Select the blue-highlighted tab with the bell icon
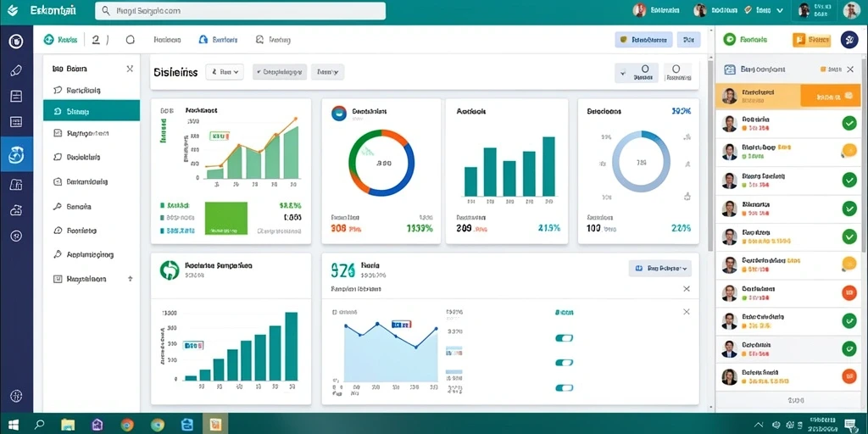868x434 pixels. [218, 40]
